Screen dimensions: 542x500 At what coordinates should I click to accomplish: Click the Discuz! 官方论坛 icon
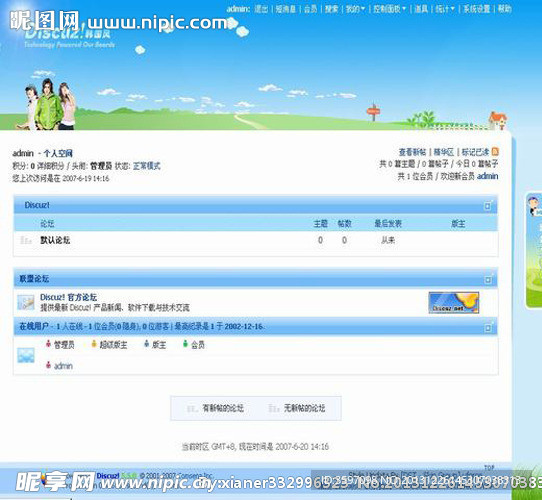26,302
